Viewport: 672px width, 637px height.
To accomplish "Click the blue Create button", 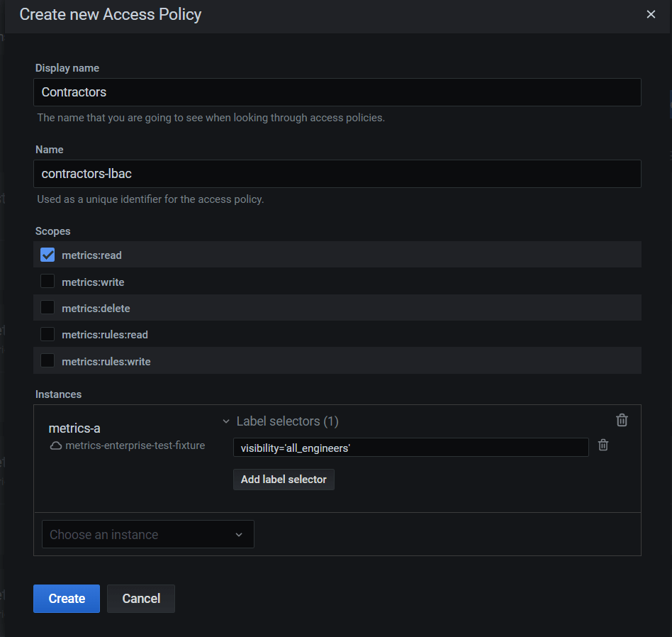I will click(x=67, y=598).
